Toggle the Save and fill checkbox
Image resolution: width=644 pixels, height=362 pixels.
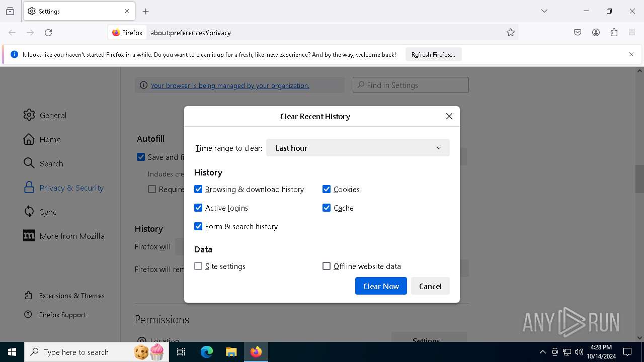click(x=141, y=157)
